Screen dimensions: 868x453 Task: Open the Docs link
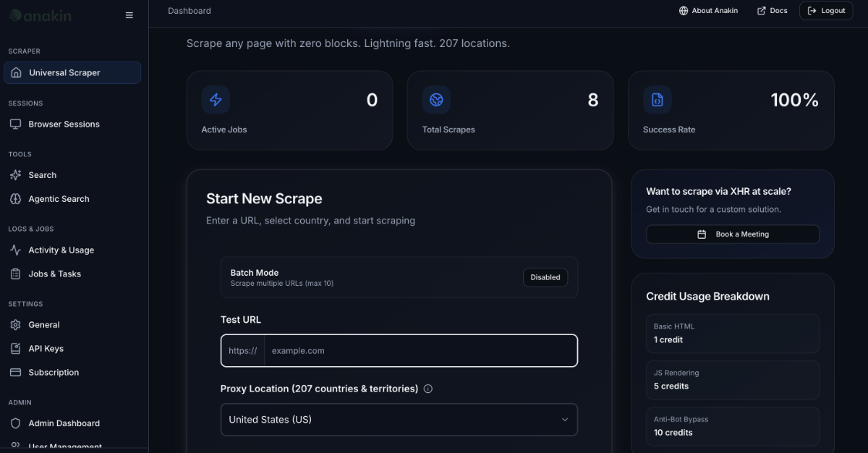click(x=772, y=11)
